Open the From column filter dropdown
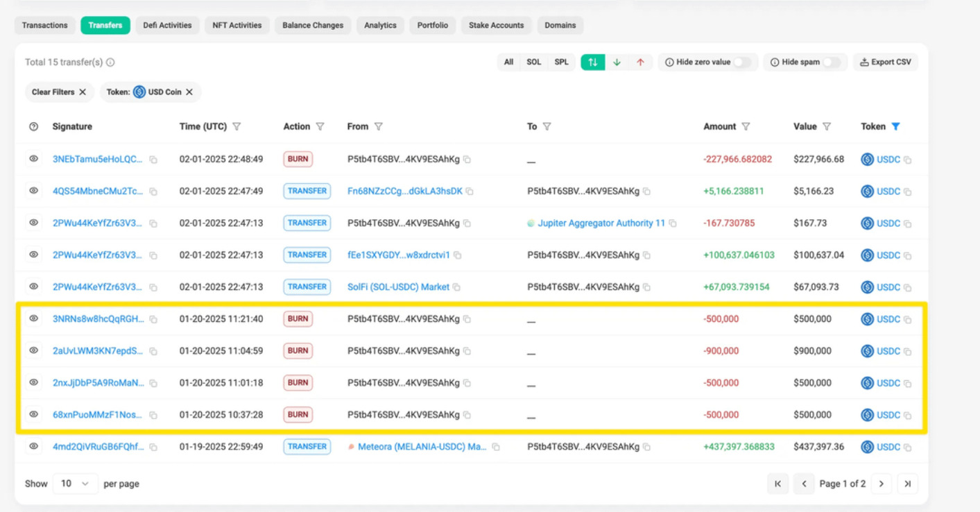The image size is (980, 512). point(379,126)
